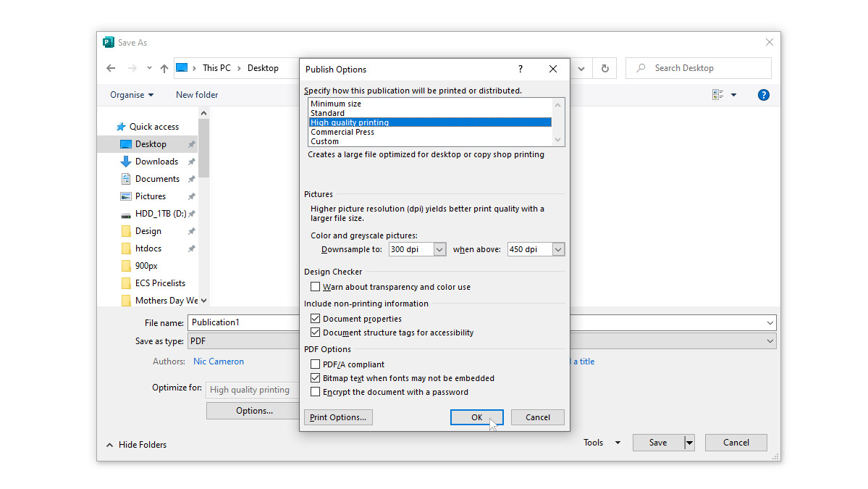Uncheck Document properties
The width and height of the screenshot is (868, 489).
point(316,318)
